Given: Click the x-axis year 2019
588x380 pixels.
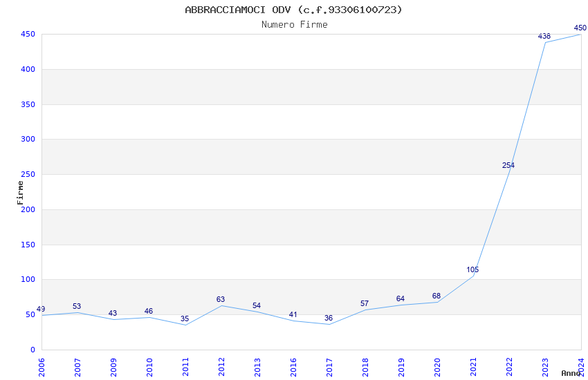Looking at the screenshot, I should [402, 368].
